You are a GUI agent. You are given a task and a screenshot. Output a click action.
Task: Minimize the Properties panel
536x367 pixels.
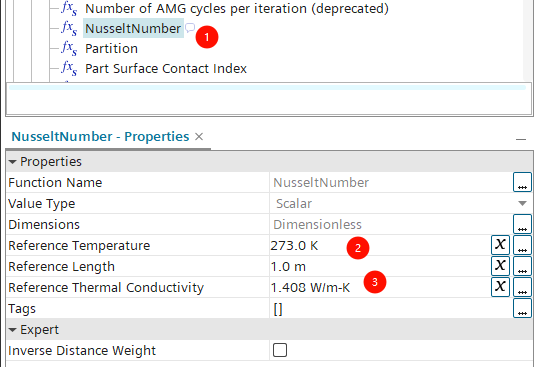click(521, 139)
